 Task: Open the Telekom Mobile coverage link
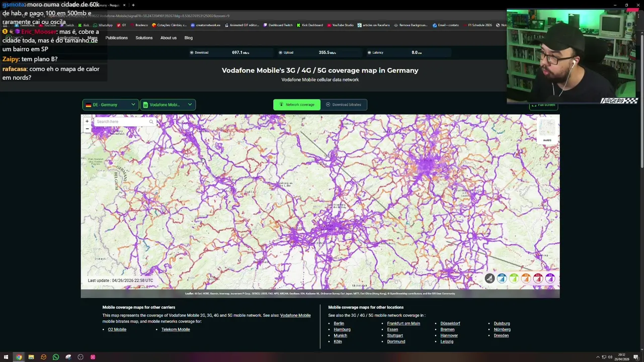[x=176, y=329]
